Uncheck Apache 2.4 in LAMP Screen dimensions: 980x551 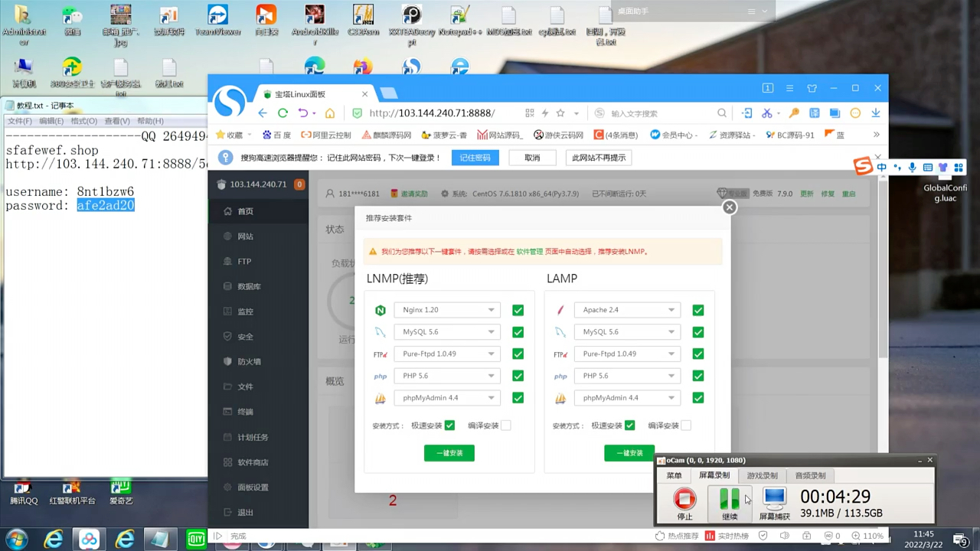[698, 310]
